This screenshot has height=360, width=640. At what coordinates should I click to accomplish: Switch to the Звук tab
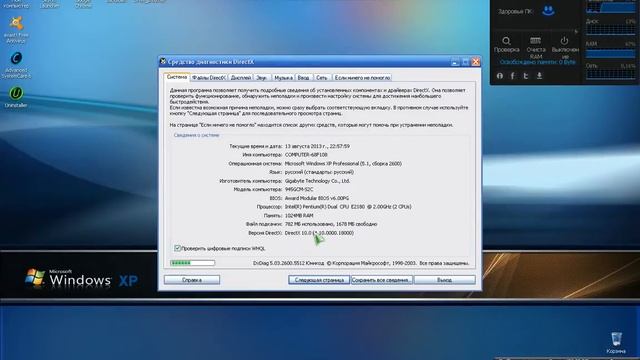pyautogui.click(x=262, y=78)
